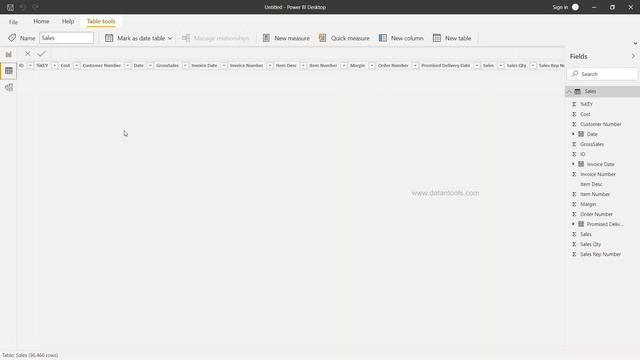Image resolution: width=640 pixels, height=360 pixels.
Task: Click the Name tag icon in ribbon
Action: (x=12, y=38)
